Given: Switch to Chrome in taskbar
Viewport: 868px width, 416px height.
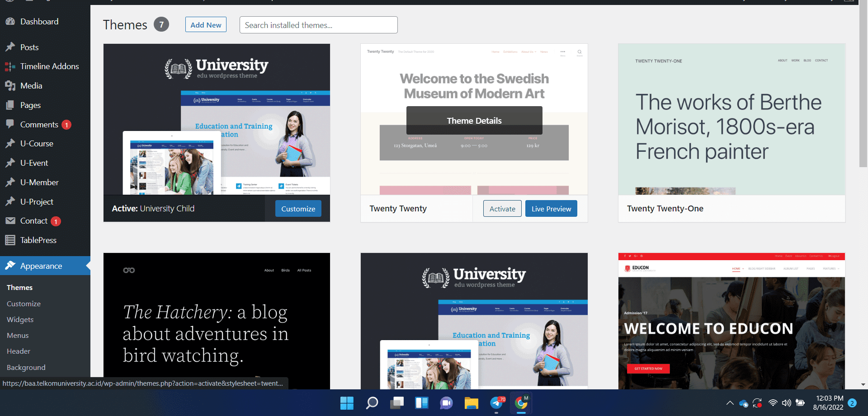Looking at the screenshot, I should (521, 403).
